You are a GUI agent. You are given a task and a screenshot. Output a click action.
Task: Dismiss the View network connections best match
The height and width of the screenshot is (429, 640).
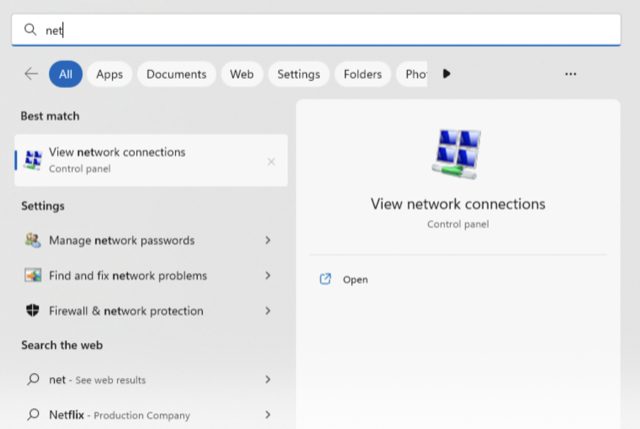pyautogui.click(x=271, y=161)
